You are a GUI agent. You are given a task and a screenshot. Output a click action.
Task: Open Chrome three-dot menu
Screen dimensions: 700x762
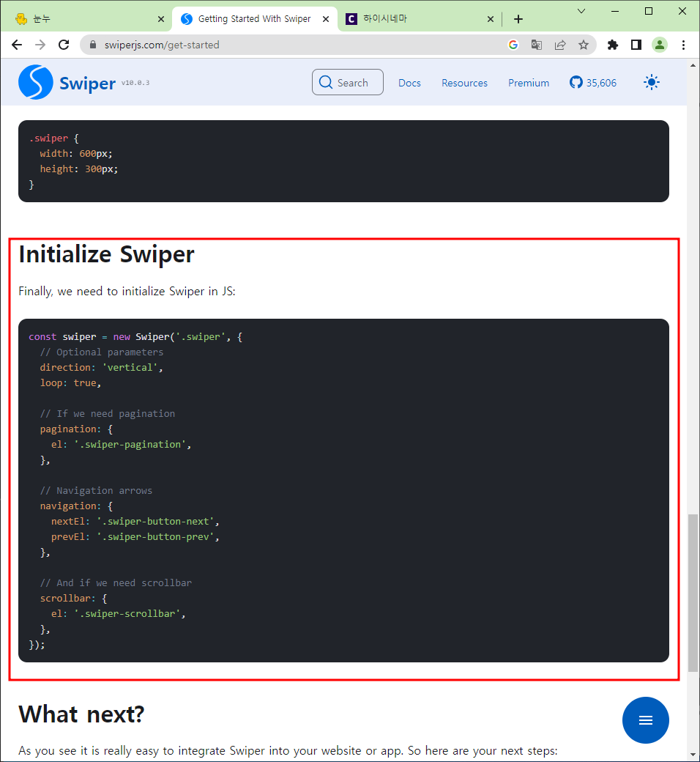click(x=683, y=45)
